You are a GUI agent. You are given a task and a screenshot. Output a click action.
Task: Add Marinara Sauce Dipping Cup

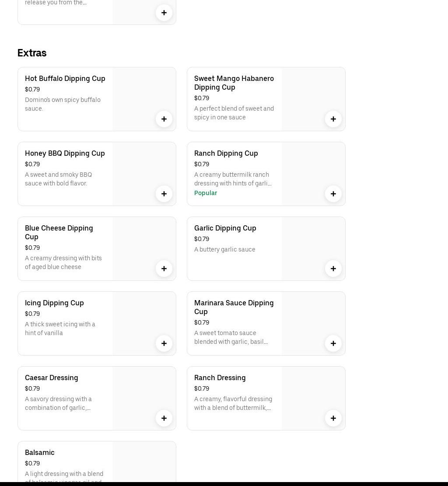[x=333, y=343]
